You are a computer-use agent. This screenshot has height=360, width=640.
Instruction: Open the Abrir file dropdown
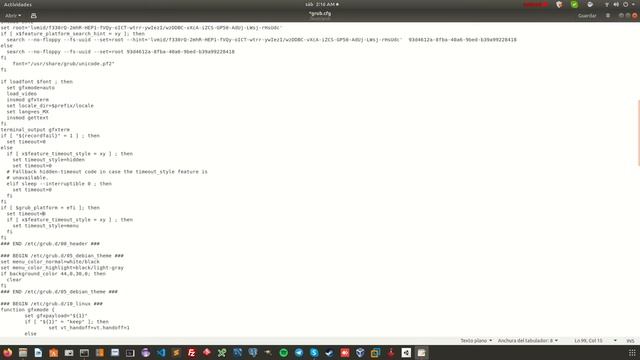13,16
